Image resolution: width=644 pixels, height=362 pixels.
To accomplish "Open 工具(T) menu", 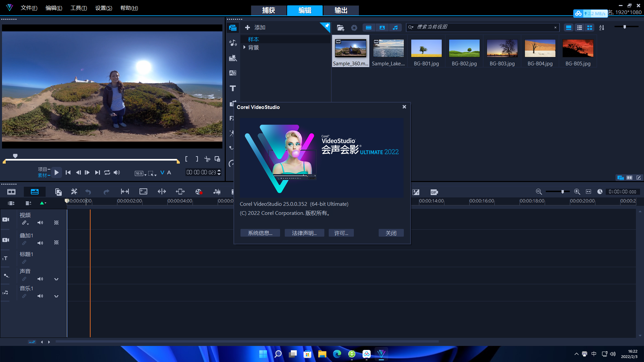I will point(78,8).
